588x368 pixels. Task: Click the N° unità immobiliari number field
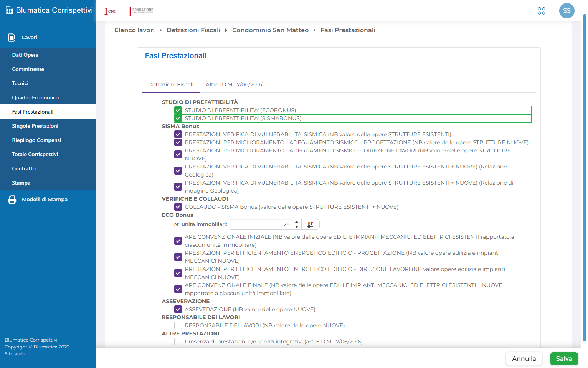pyautogui.click(x=261, y=224)
